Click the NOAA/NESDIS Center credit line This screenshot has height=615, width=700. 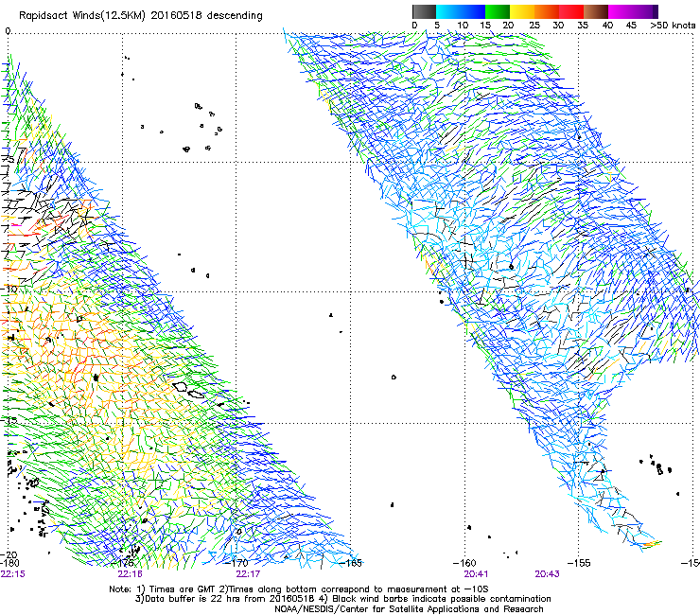pyautogui.click(x=409, y=609)
